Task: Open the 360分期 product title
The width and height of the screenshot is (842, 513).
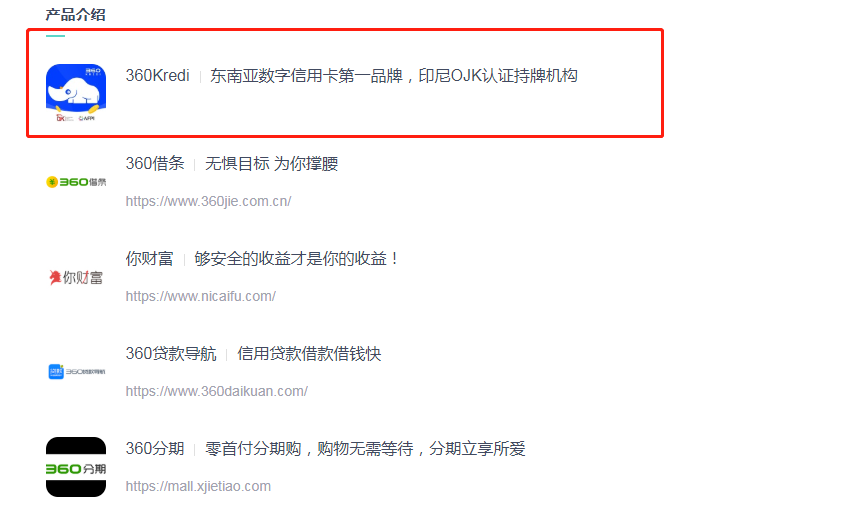Action: pyautogui.click(x=155, y=449)
